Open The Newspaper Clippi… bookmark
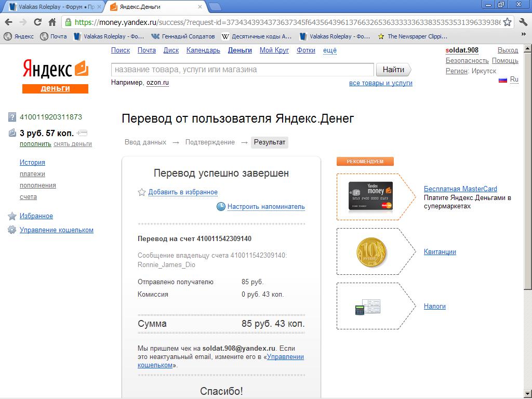 point(413,36)
